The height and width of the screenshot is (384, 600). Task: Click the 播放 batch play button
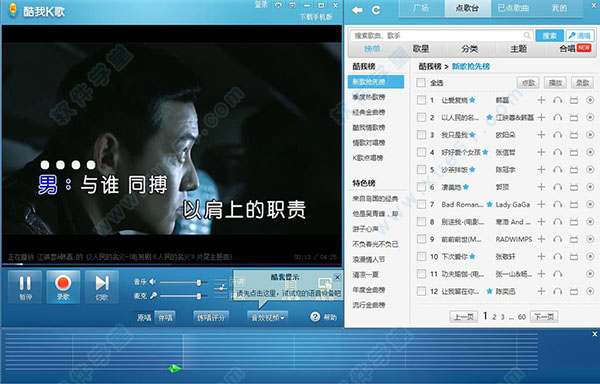pyautogui.click(x=555, y=83)
